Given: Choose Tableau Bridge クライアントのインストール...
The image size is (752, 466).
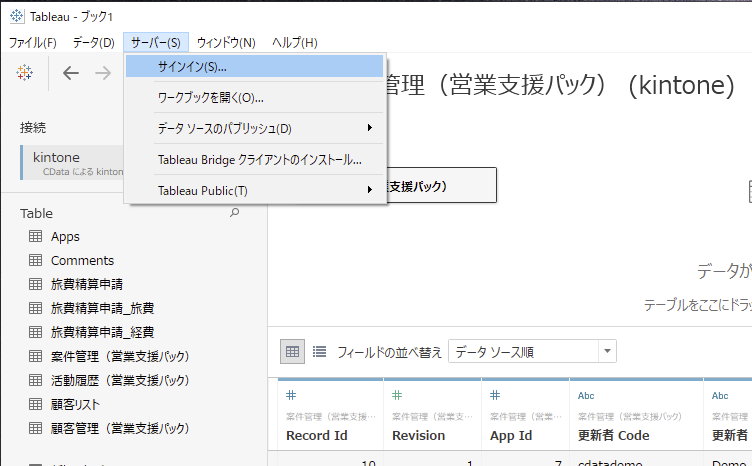Looking at the screenshot, I should pos(255,160).
